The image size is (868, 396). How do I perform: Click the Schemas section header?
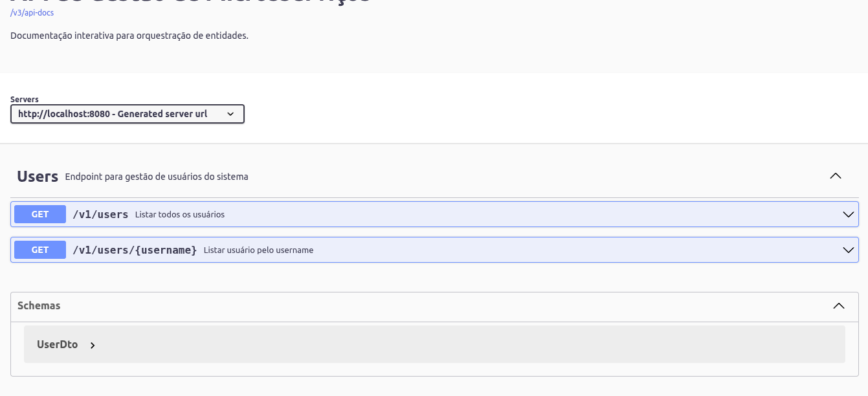point(39,305)
